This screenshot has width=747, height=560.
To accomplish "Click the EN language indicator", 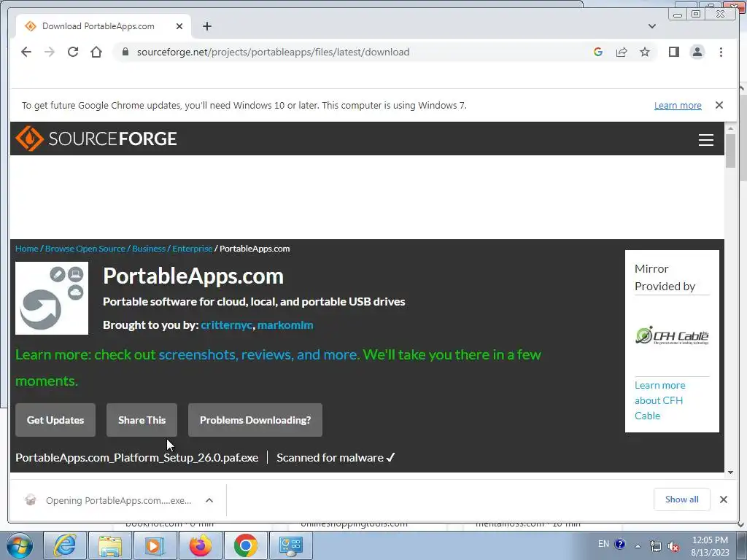I will pyautogui.click(x=603, y=544).
